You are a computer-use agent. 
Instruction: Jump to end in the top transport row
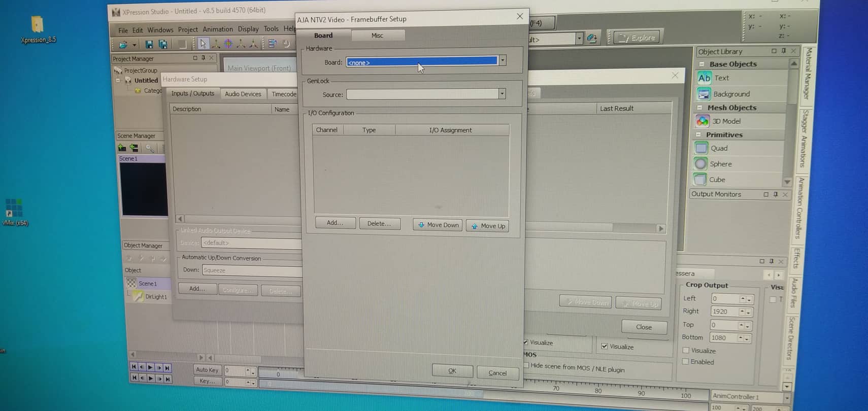167,367
